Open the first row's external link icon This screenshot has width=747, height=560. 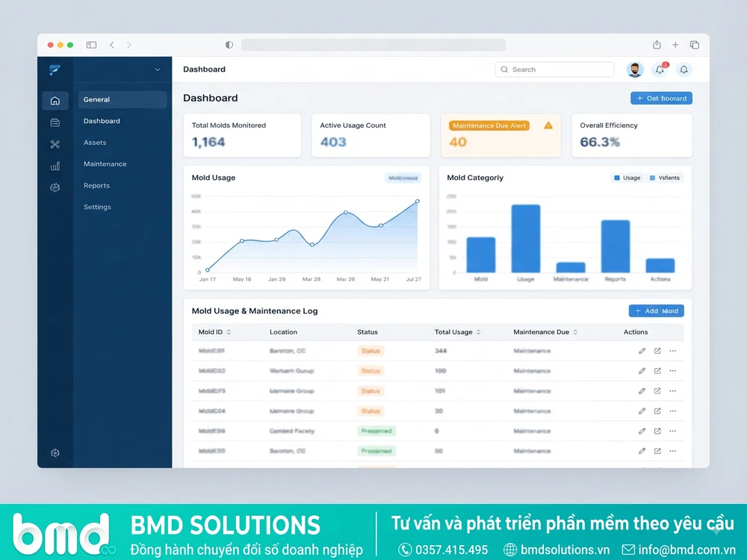click(657, 351)
